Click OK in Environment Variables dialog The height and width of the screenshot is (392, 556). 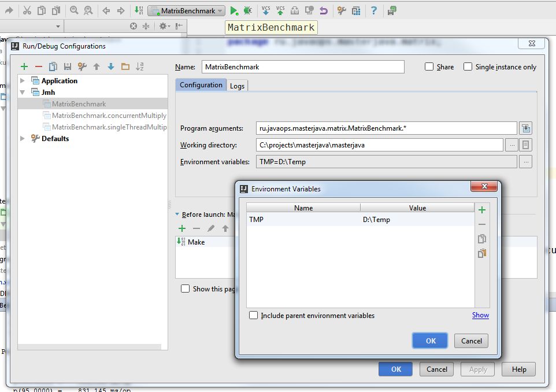click(x=430, y=341)
